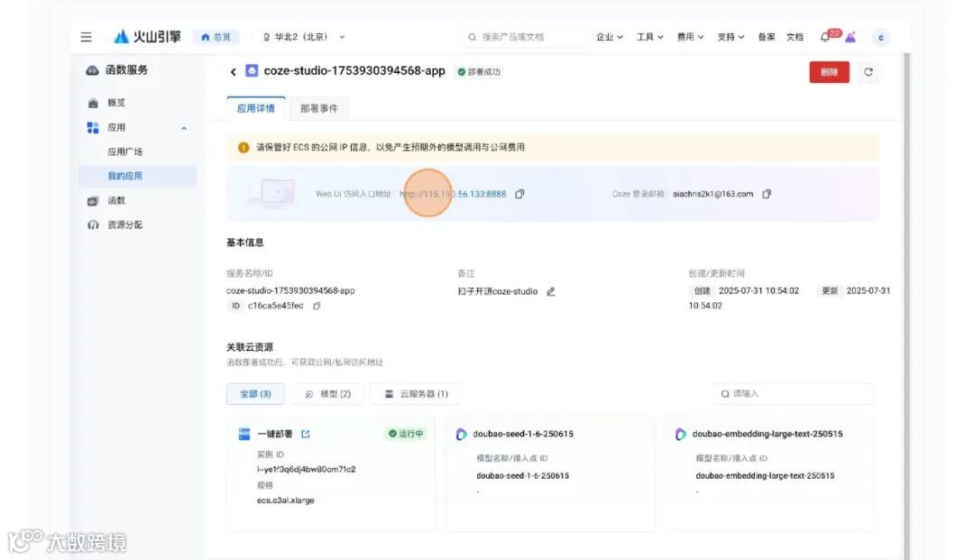Image resolution: width=974 pixels, height=560 pixels.
Task: Open 应用广场 in the sidebar
Action: pos(124,151)
